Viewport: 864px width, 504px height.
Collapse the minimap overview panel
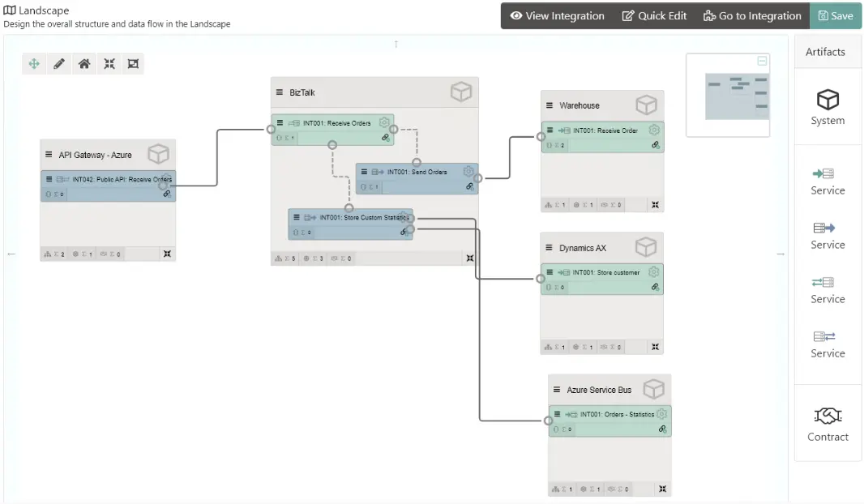point(762,61)
